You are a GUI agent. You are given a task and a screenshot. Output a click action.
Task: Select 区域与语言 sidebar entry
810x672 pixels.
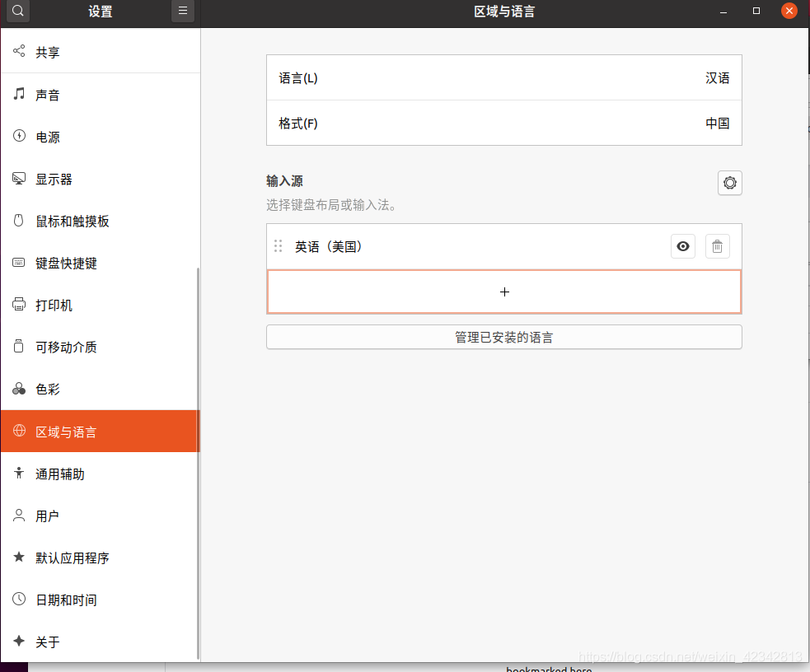101,431
